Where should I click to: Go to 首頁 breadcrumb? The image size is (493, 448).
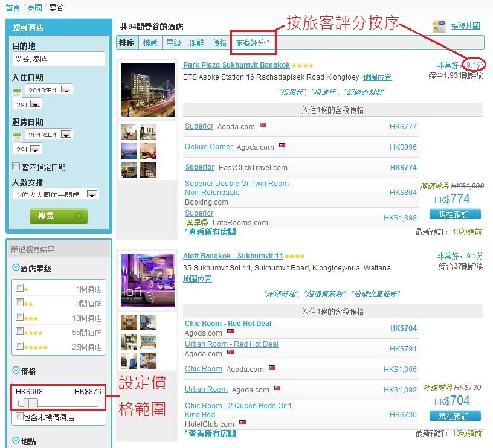(13, 7)
